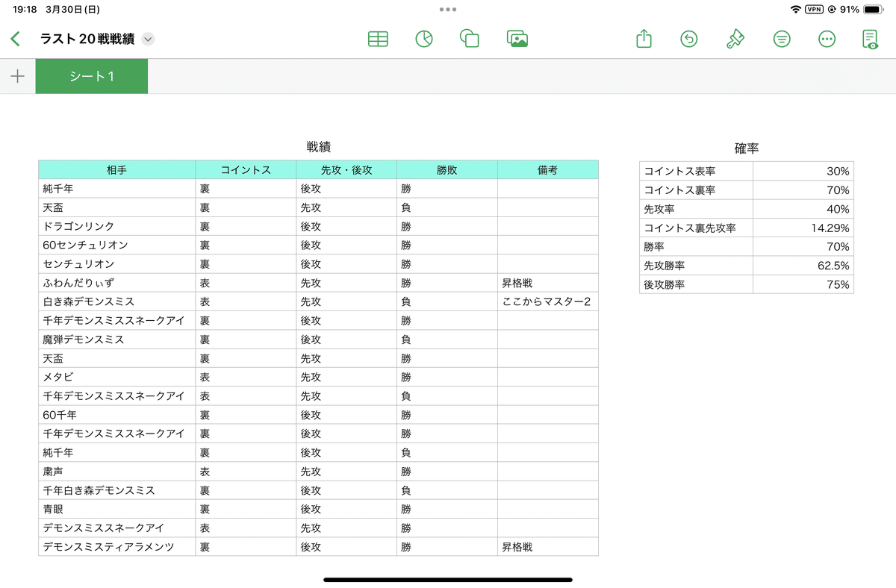Select the cell containing ここからマスター2

click(547, 301)
